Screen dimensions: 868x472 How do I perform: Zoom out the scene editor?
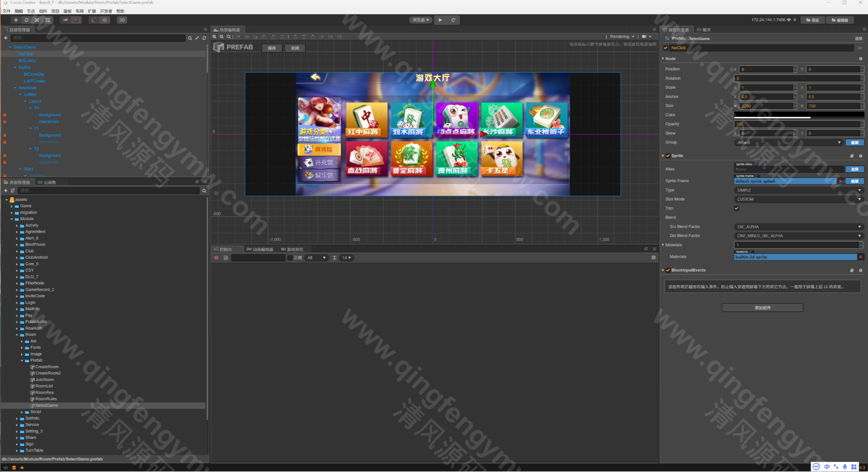pos(221,37)
